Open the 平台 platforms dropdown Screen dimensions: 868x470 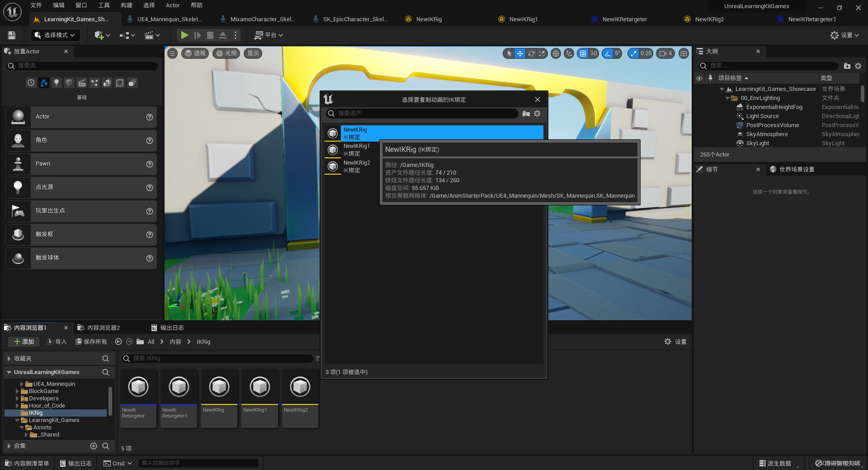[x=269, y=35]
